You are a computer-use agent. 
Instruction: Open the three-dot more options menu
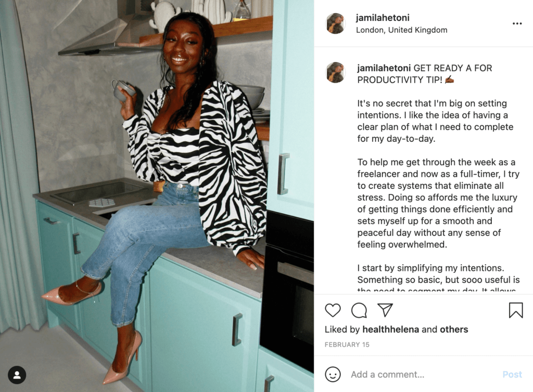517,23
